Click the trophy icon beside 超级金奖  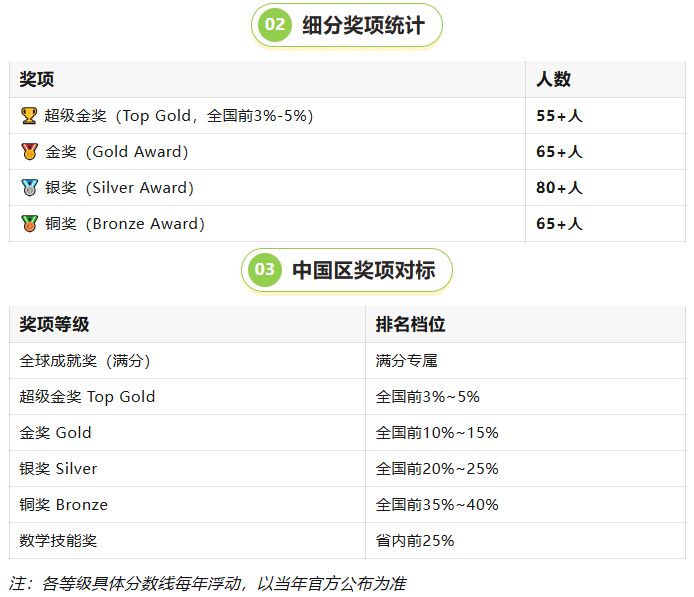click(29, 116)
